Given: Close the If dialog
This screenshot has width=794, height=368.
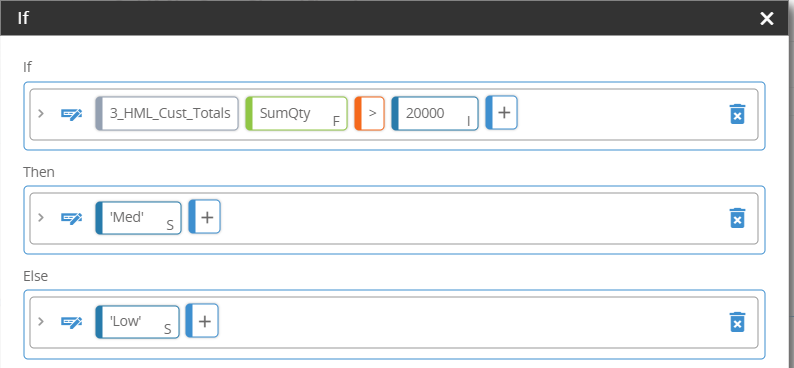Looking at the screenshot, I should [x=767, y=19].
